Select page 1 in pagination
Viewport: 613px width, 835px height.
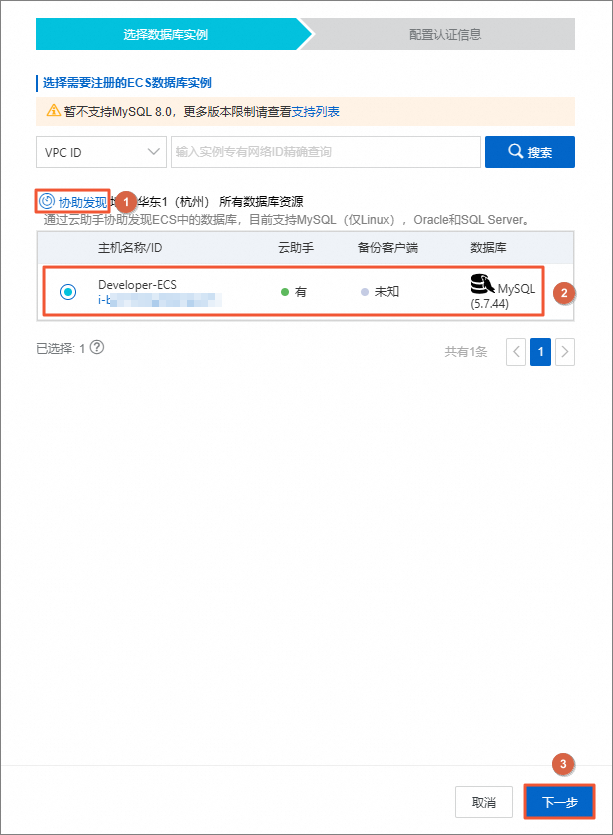tap(541, 351)
